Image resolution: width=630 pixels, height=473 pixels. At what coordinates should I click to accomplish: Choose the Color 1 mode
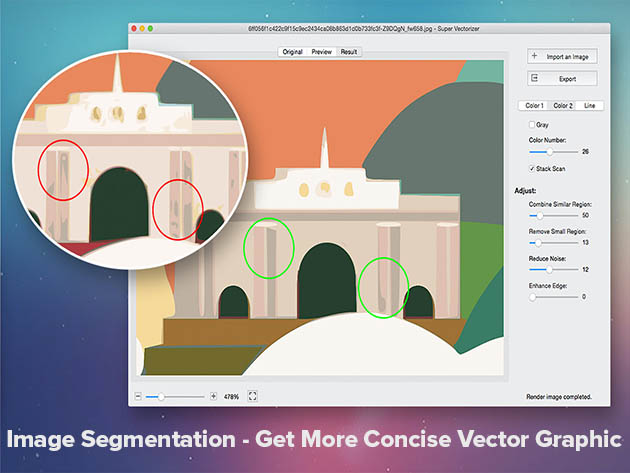pyautogui.click(x=534, y=105)
